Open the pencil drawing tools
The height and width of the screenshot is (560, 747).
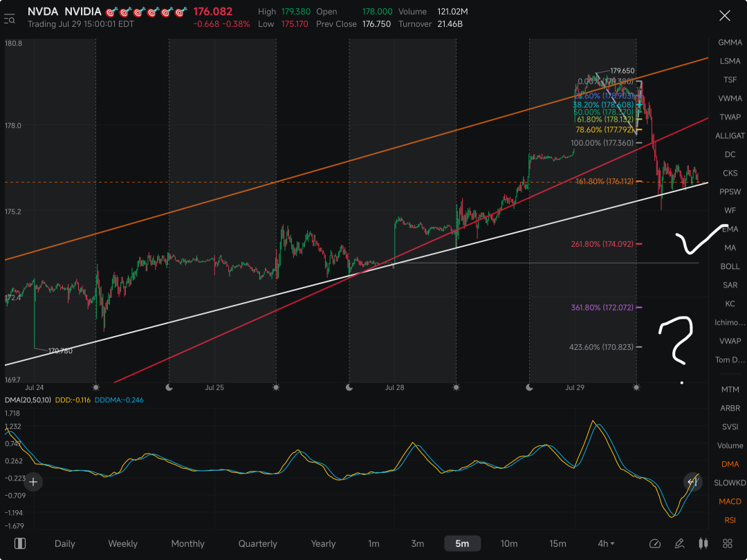(x=679, y=543)
